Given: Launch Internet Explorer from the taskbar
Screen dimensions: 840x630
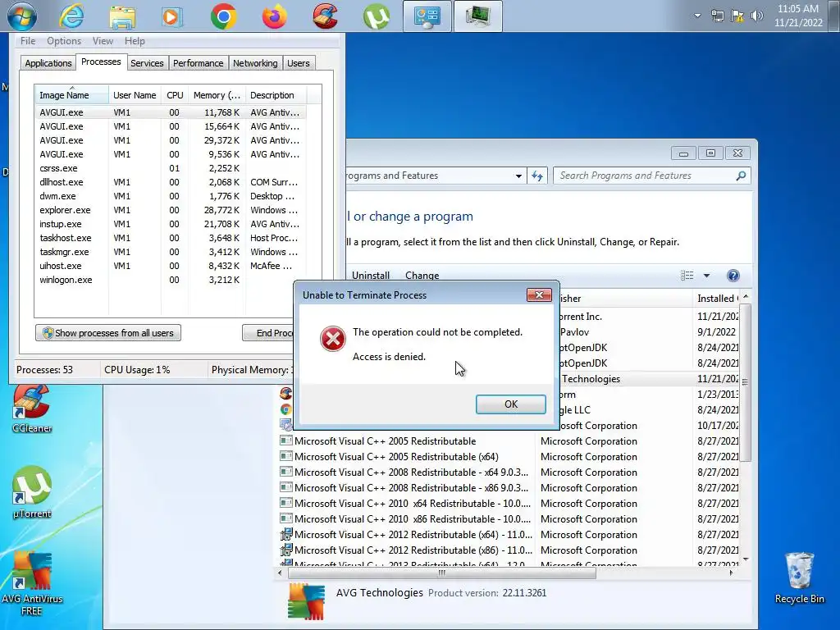Looking at the screenshot, I should (x=71, y=16).
